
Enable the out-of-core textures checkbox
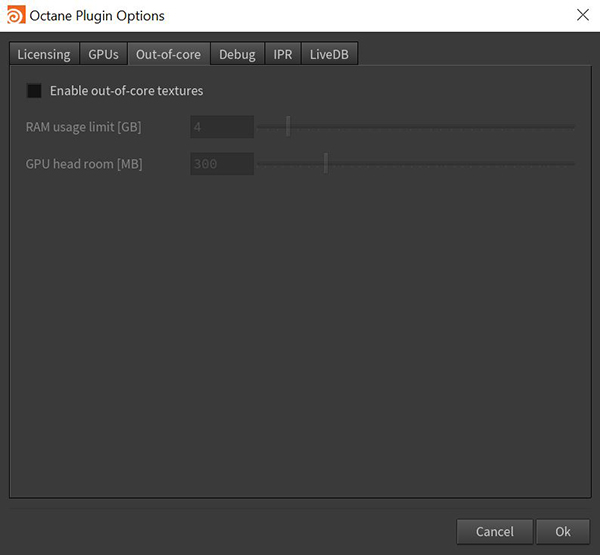[35, 91]
